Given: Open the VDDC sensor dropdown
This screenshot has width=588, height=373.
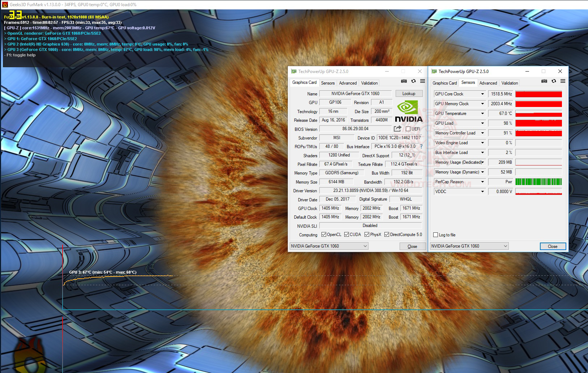Looking at the screenshot, I should pyautogui.click(x=482, y=192).
